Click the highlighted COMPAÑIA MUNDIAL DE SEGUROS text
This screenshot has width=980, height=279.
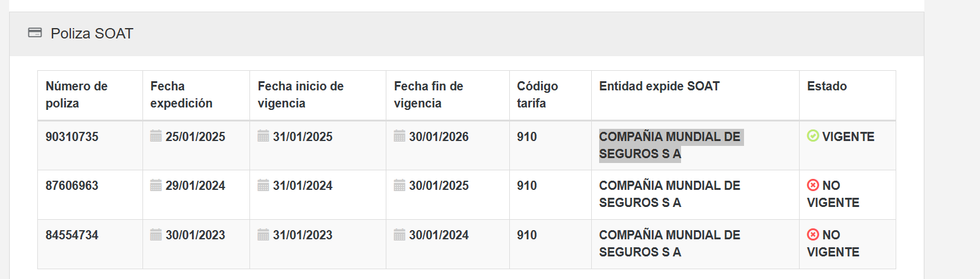click(669, 145)
